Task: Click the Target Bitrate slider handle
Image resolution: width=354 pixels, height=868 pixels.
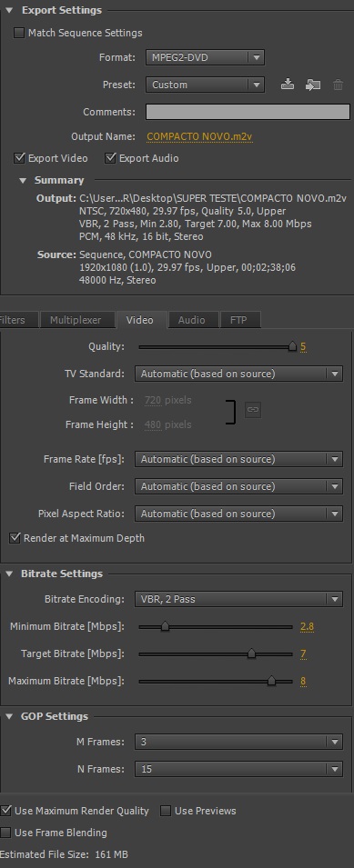Action: (x=251, y=653)
